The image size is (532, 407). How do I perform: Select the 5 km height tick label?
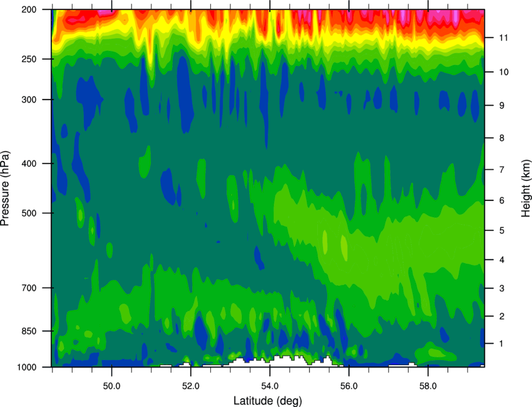[x=502, y=230]
